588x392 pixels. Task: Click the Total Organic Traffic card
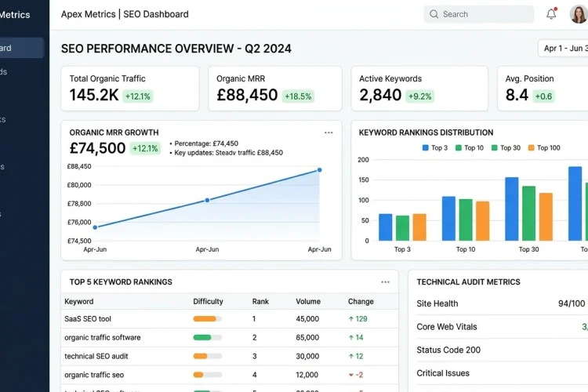tap(130, 89)
